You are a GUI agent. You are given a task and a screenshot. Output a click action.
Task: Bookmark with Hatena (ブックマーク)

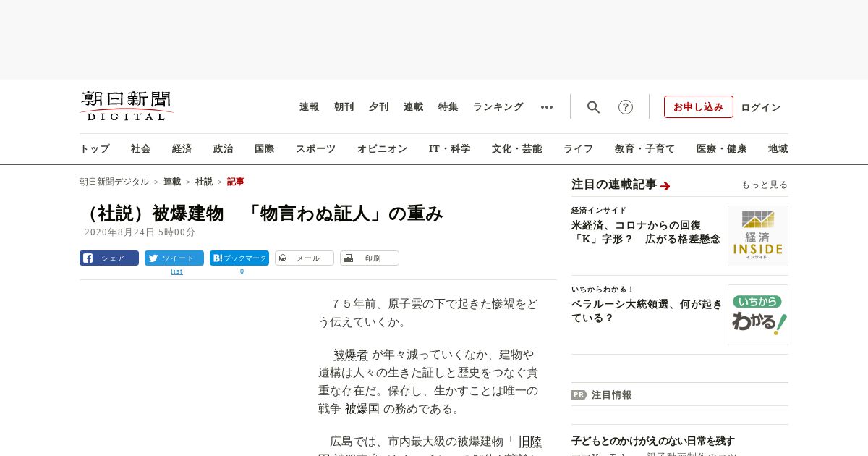click(239, 258)
